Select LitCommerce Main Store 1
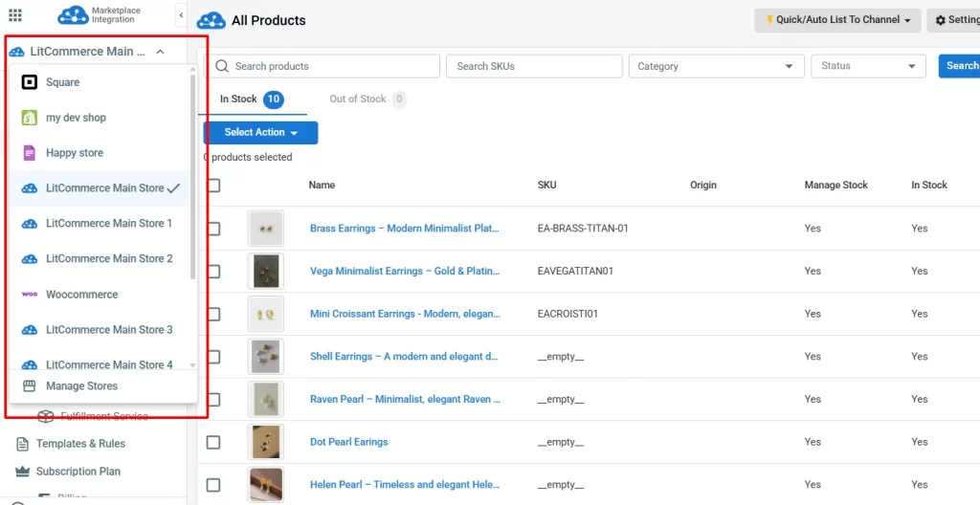The image size is (980, 505). (99, 224)
